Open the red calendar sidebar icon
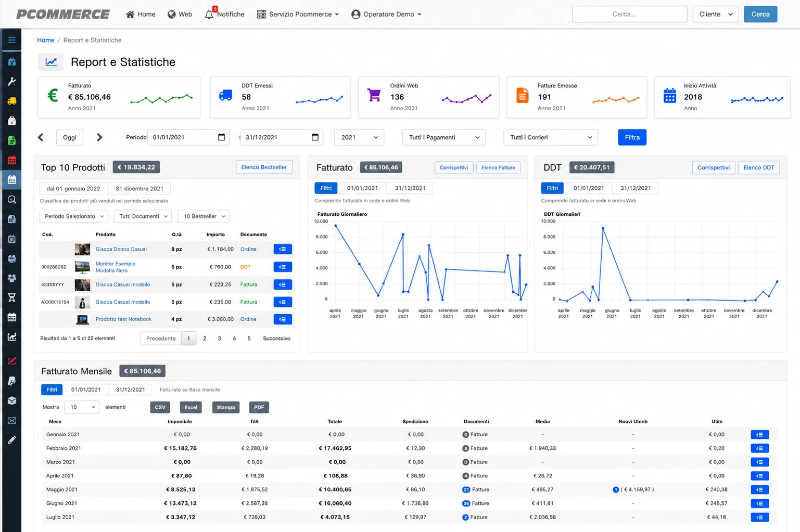800x532 pixels. coord(11,160)
